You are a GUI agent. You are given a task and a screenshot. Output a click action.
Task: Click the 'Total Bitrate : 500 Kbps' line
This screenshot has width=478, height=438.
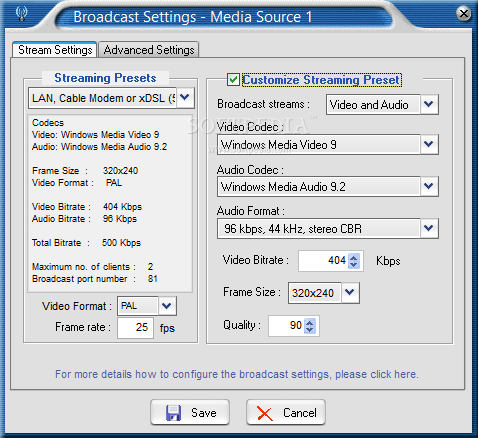point(86,243)
